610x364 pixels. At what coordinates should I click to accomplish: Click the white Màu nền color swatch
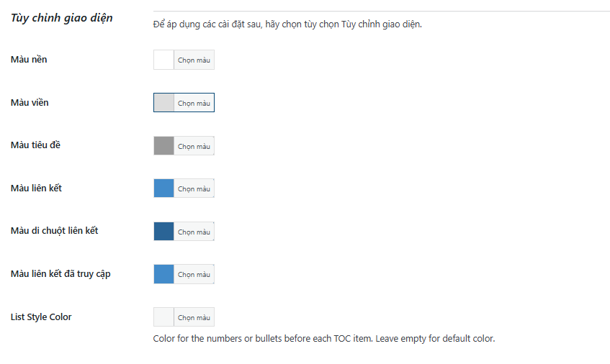(164, 60)
